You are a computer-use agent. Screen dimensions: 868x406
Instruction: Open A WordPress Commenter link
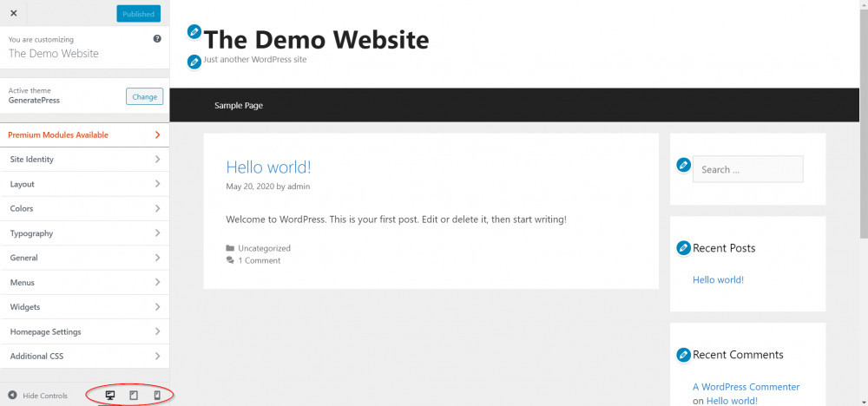746,387
